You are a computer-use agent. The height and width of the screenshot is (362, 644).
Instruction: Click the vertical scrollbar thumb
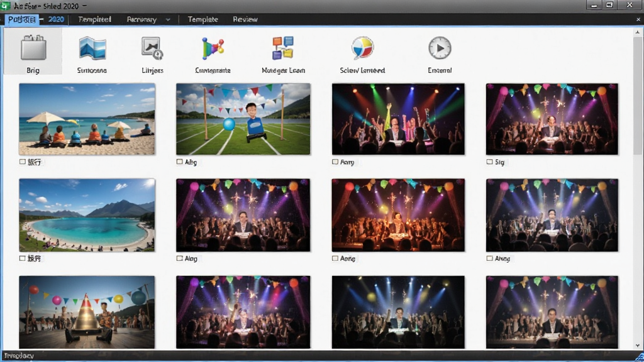638,96
